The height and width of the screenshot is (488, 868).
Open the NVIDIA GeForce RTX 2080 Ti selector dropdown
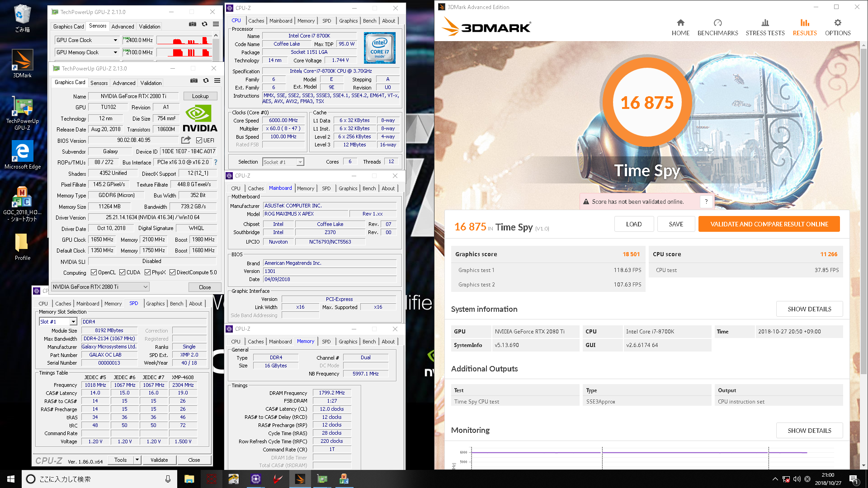click(100, 287)
